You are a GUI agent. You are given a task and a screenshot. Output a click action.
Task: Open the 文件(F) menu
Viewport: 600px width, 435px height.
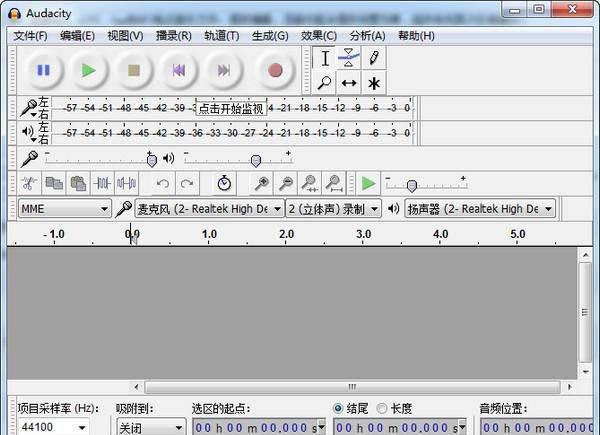[30, 36]
